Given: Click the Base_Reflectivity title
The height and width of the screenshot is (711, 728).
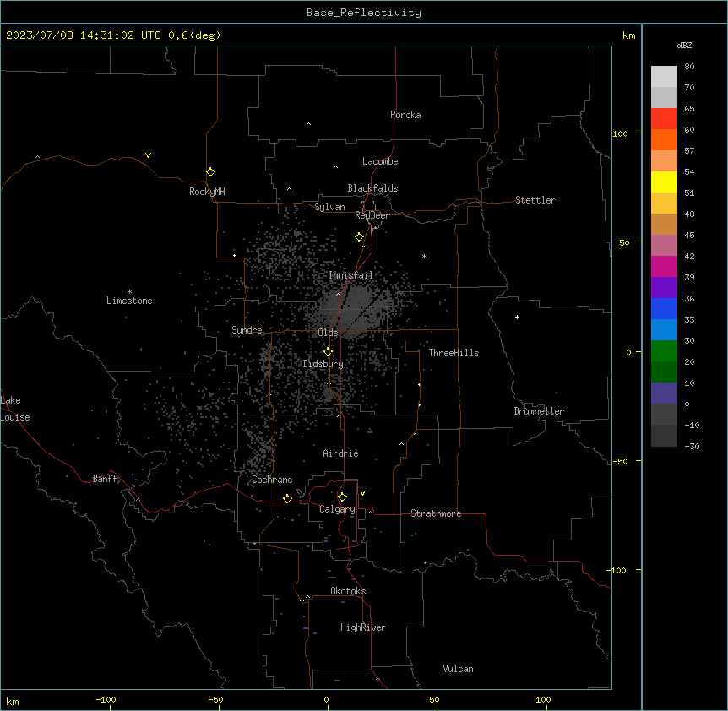Looking at the screenshot, I should pos(364,13).
